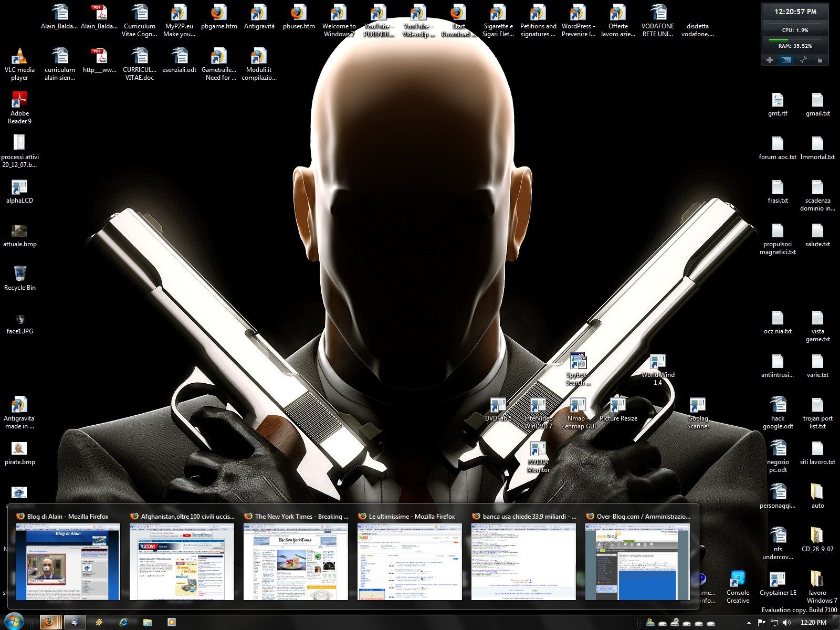Click the Windows Start orb
Screen dimensions: 840x630
[13, 622]
